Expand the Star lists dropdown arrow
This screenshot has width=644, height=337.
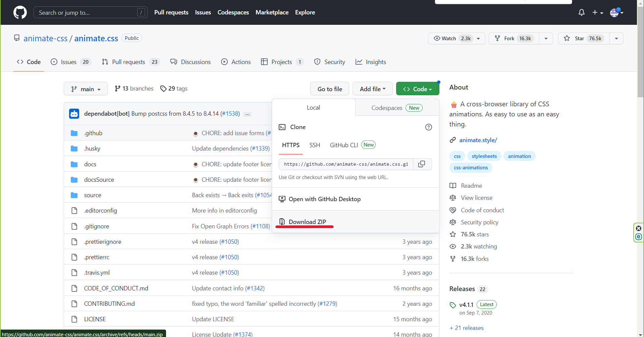click(616, 38)
